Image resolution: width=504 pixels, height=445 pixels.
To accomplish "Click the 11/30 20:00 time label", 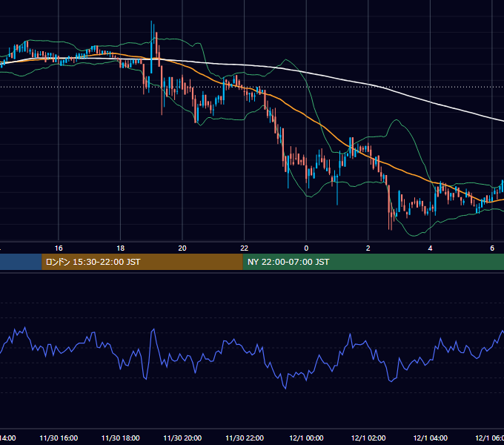I will tap(182, 438).
